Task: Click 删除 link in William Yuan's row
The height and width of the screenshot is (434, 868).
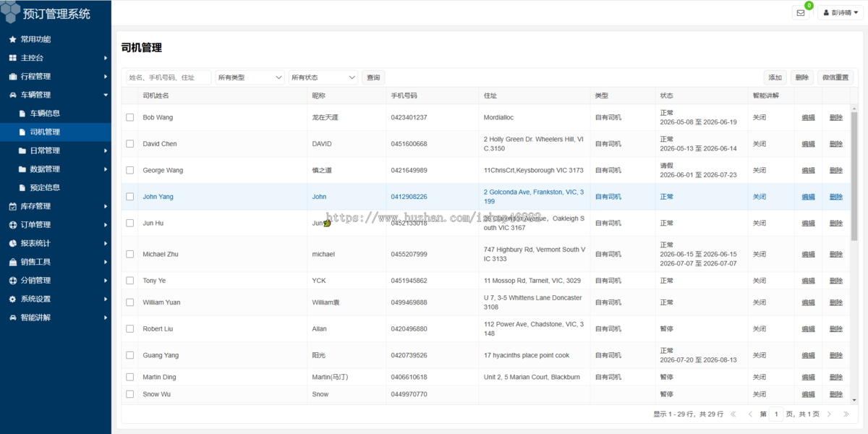Action: pos(836,302)
